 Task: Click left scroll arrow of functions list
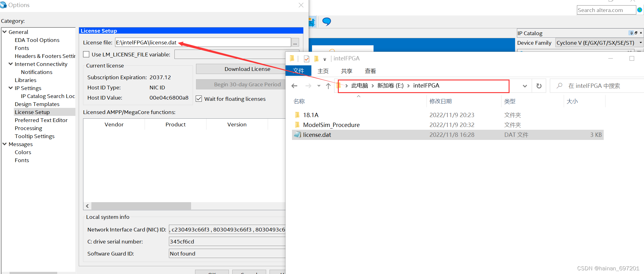(87, 206)
